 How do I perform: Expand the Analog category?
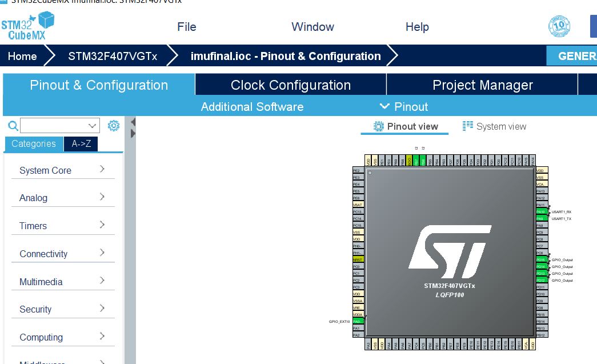63,198
